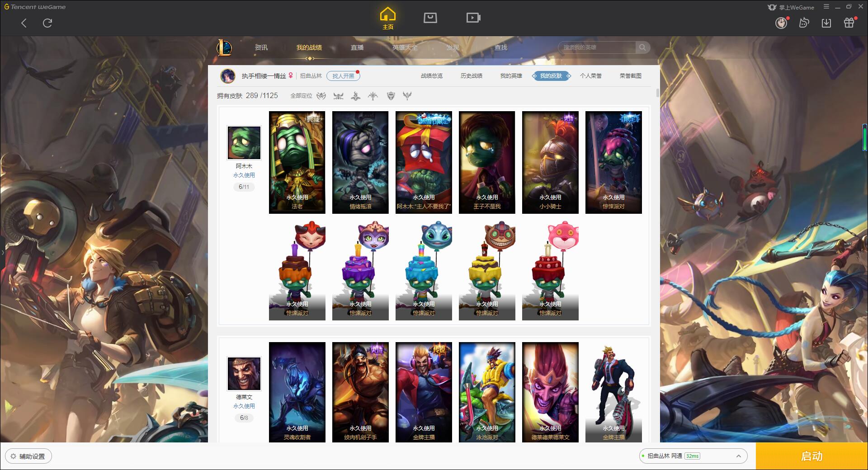Open the friends chat icon
The width and height of the screenshot is (868, 470).
(804, 23)
